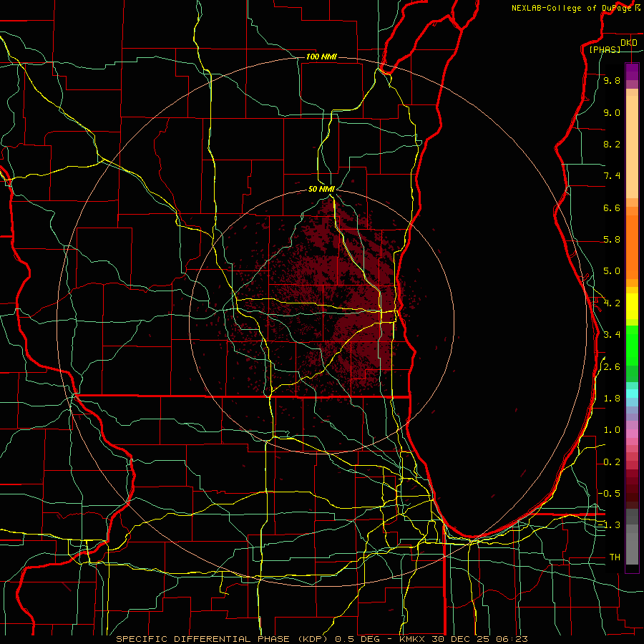
Task: Click the pink color bar segment near 1.0
Action: tap(632, 434)
